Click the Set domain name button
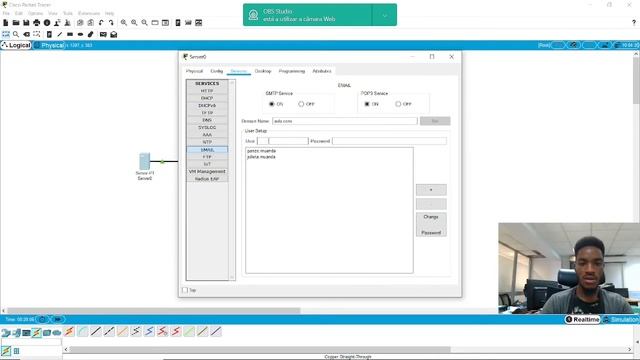This screenshot has height=360, width=640. pos(435,121)
